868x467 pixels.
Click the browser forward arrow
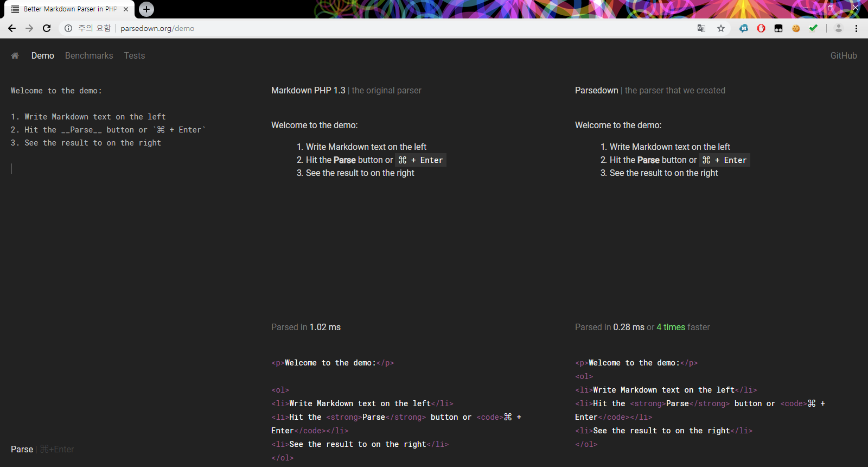[29, 28]
